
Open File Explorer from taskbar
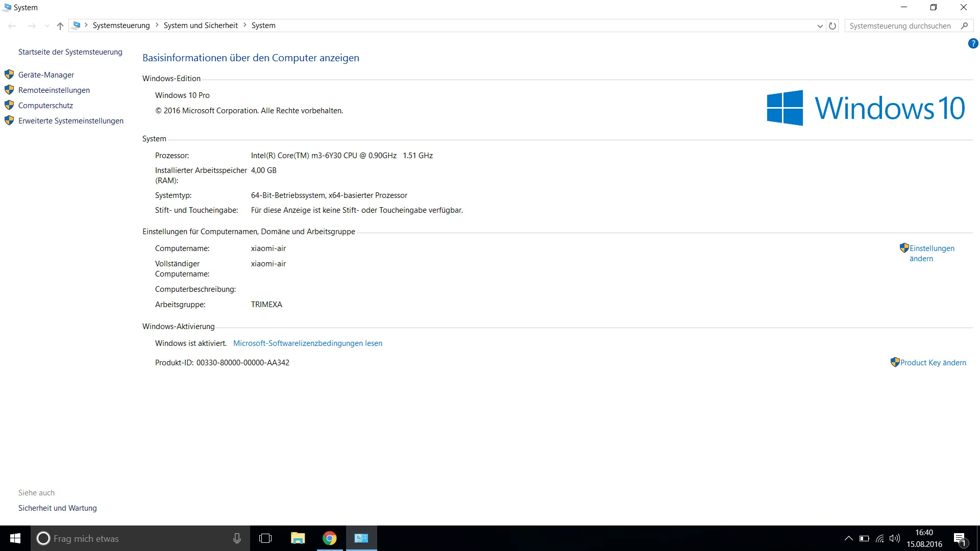298,538
